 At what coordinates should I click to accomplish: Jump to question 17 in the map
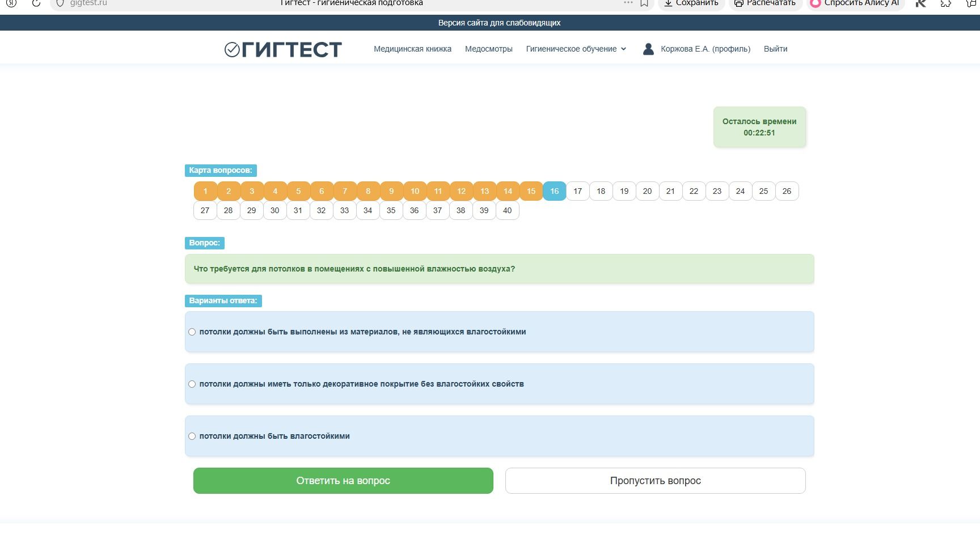(x=577, y=191)
